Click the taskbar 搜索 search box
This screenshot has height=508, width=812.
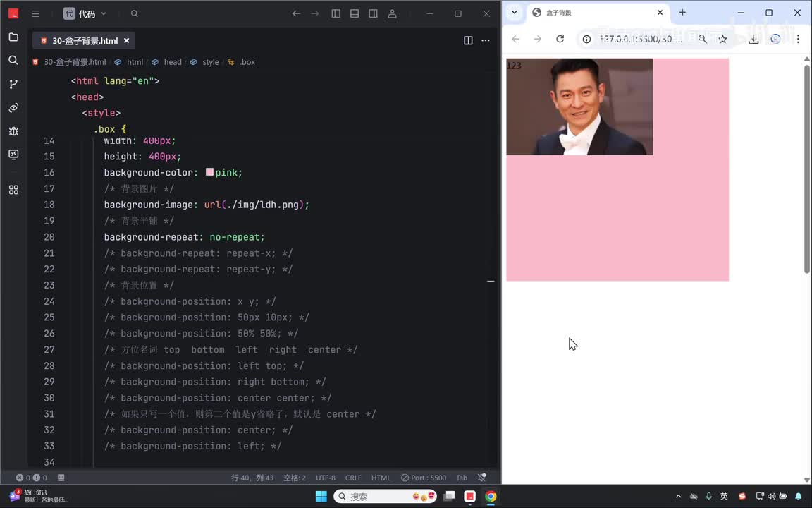click(386, 497)
